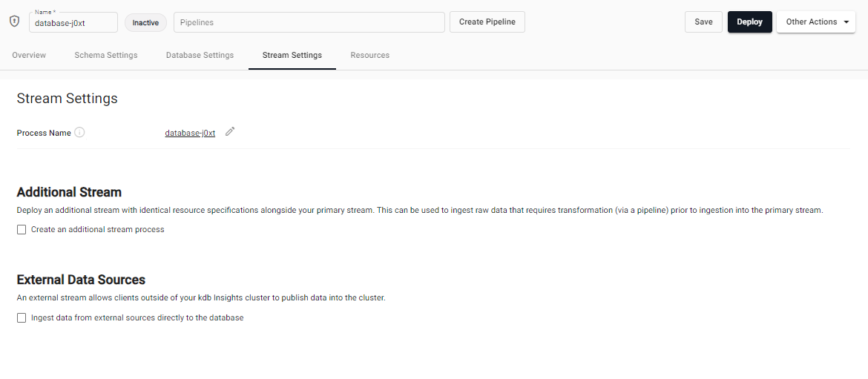Click the database-j0xt process name link
This screenshot has height=379, width=868.
(190, 134)
